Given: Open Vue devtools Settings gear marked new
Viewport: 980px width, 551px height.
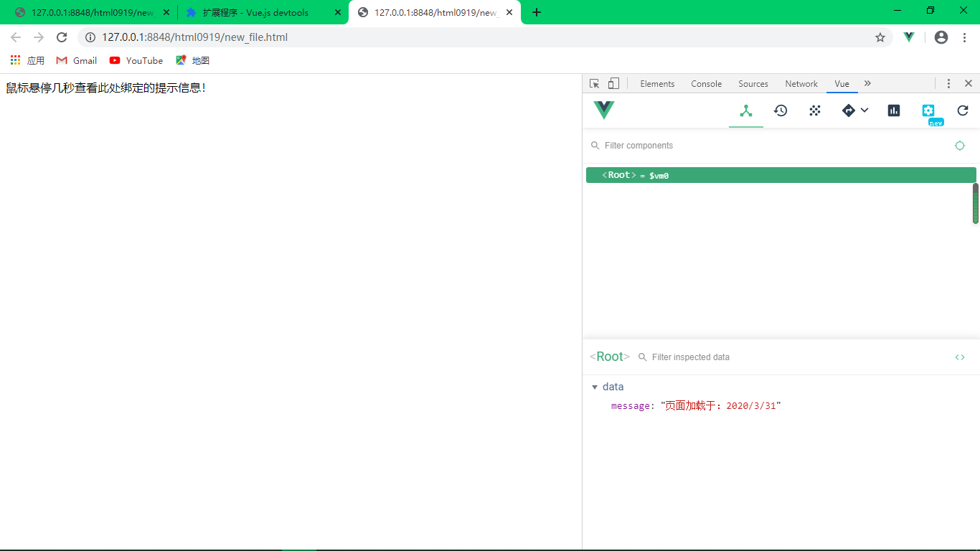Looking at the screenshot, I should 929,110.
